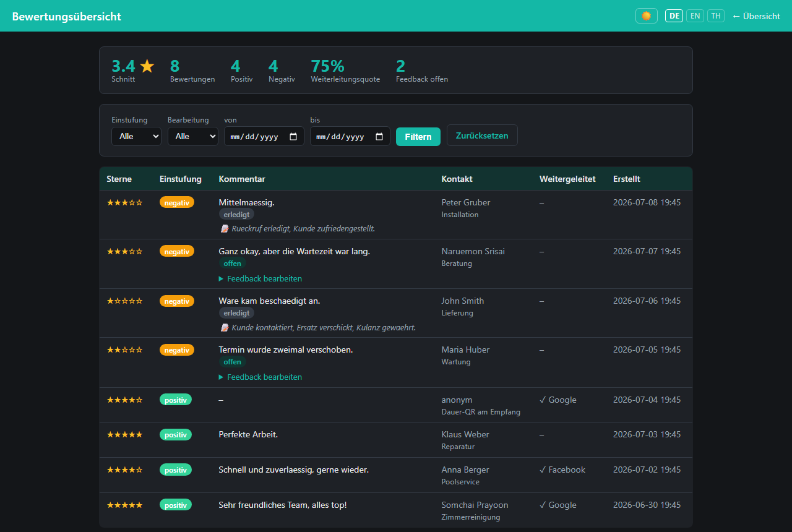
Task: Click the star rating in Klaus Weber's row
Action: coord(125,434)
